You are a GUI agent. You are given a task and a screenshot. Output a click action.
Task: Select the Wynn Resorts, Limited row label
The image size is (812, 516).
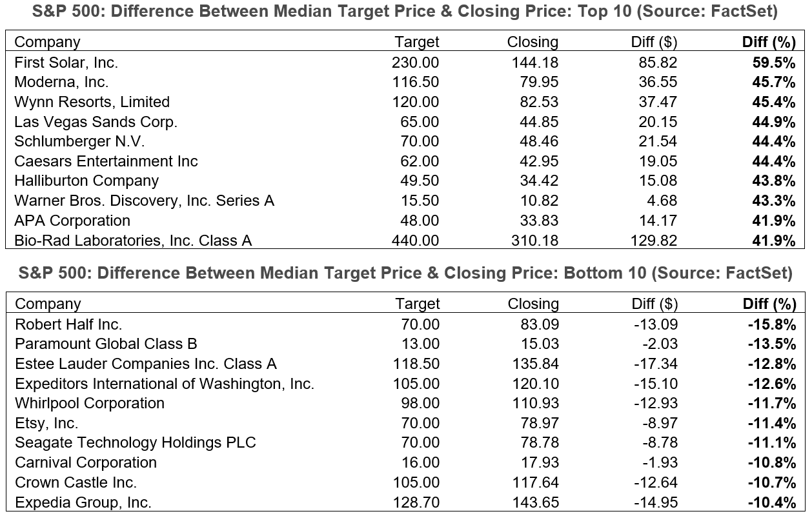(x=92, y=102)
